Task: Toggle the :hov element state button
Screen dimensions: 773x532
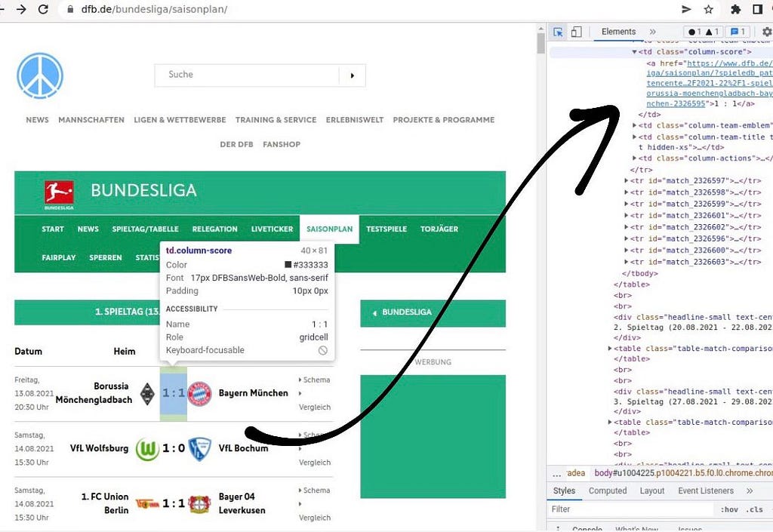Action: [x=729, y=510]
